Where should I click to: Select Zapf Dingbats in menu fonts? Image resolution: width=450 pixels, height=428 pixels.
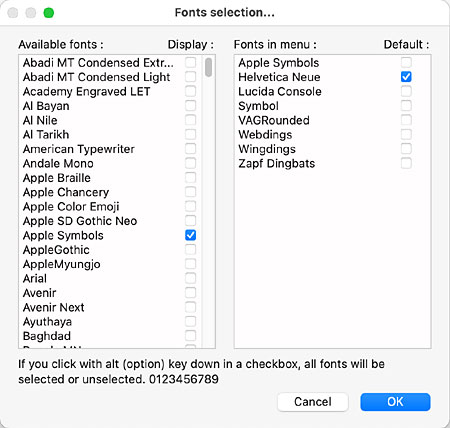pos(276,163)
